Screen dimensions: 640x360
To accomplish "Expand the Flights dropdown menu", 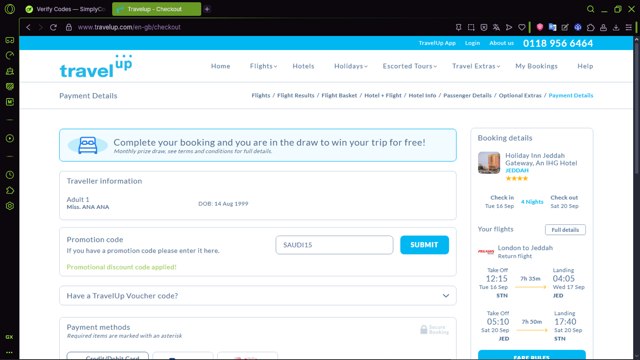I will point(263,66).
